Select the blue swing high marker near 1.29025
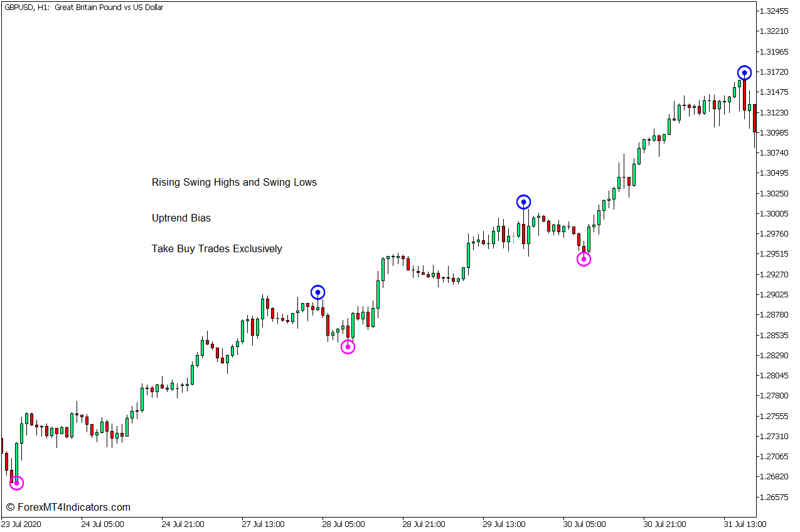 [318, 292]
